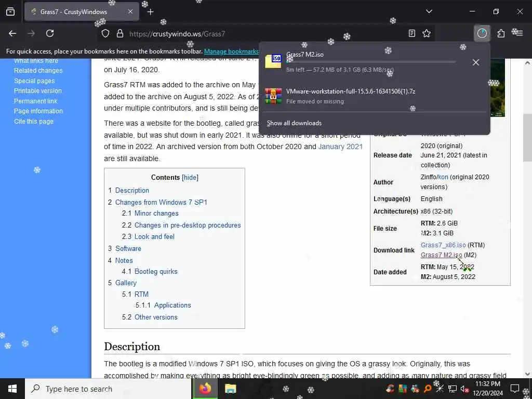Click the muted volume tray icon

pyautogui.click(x=464, y=389)
